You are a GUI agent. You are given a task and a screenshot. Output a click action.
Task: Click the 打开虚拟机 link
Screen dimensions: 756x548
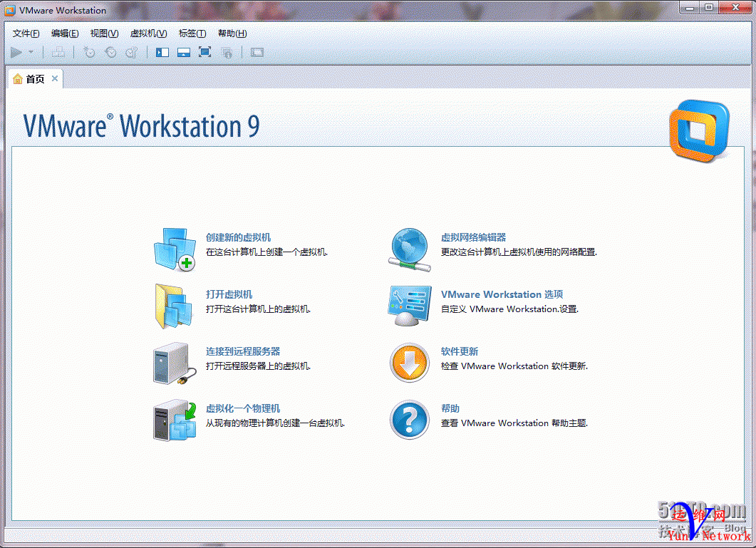(229, 294)
